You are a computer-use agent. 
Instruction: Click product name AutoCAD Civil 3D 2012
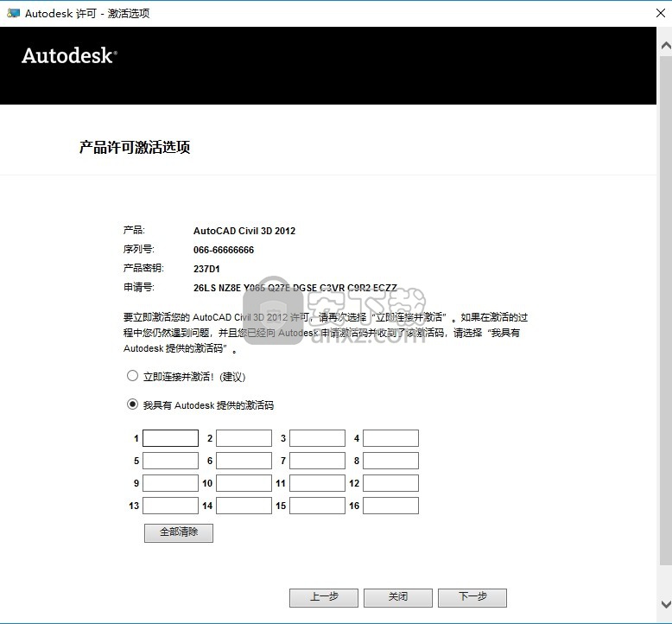(244, 231)
